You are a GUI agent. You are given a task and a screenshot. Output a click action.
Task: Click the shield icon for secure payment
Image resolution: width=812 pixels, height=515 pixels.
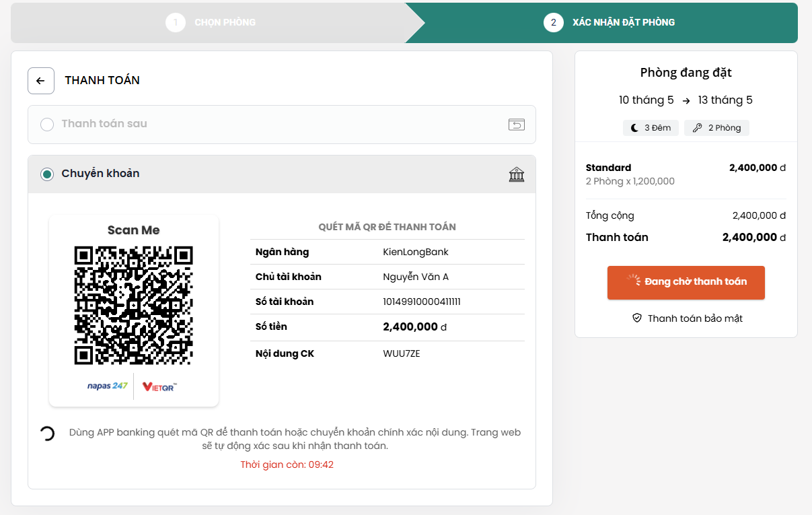click(x=637, y=318)
